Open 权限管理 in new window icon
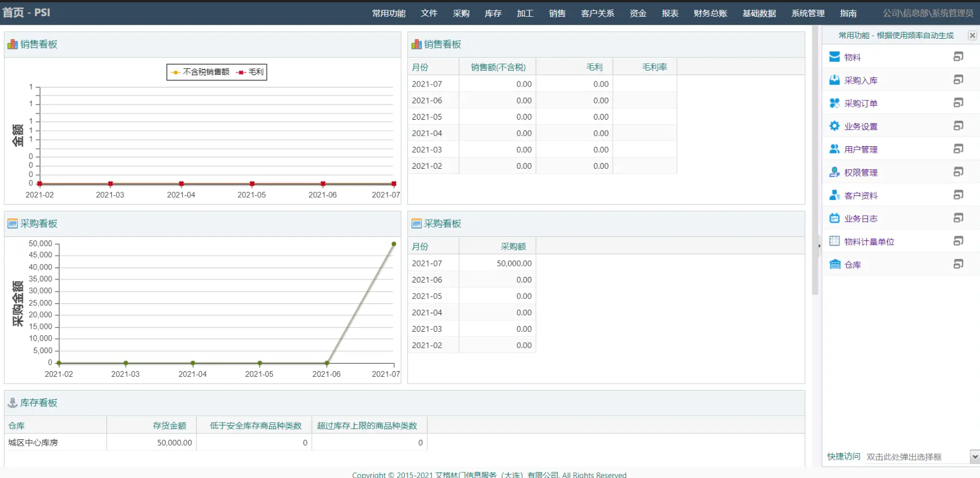 (958, 172)
